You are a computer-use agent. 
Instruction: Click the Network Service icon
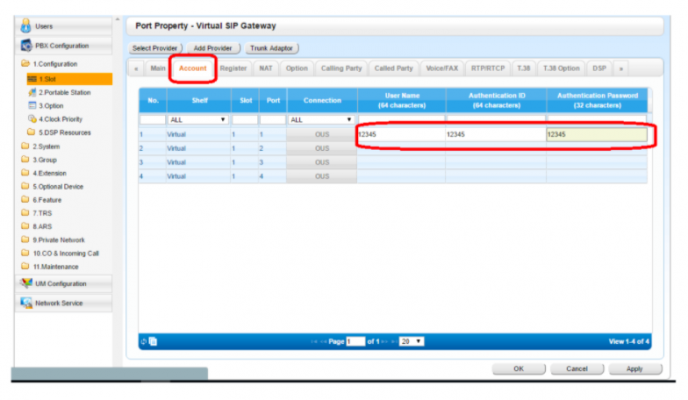(26, 303)
